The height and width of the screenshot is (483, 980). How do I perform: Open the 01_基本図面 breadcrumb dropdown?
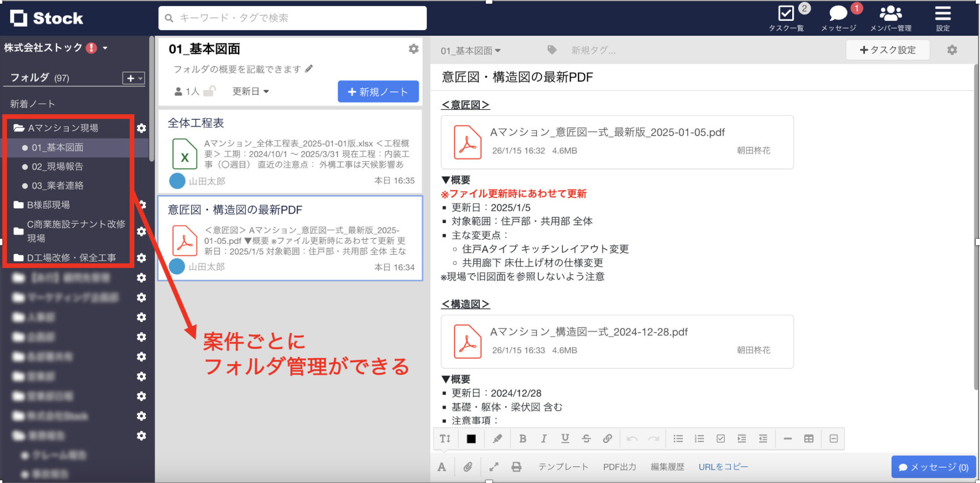470,50
